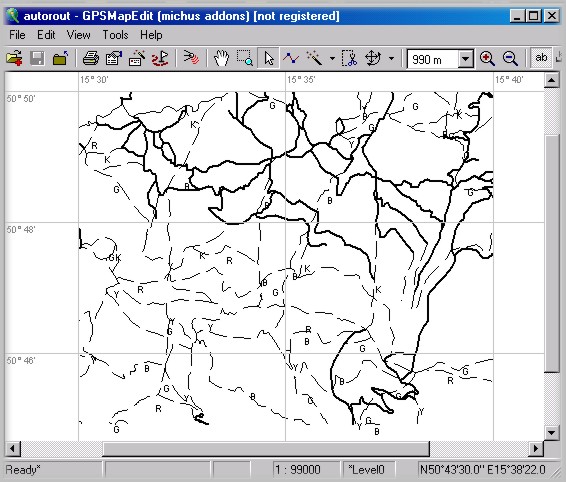Click the Save map floppy icon
The image size is (566, 482).
37,58
